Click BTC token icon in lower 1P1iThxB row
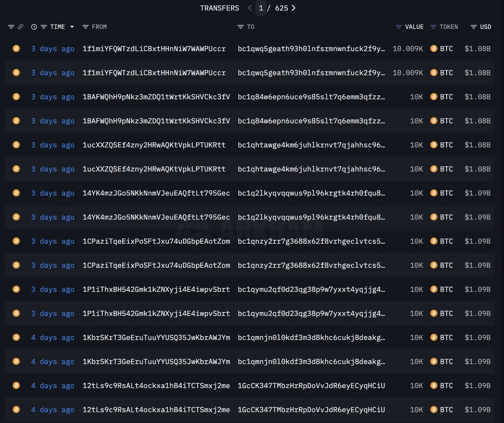504x423 pixels. (434, 313)
